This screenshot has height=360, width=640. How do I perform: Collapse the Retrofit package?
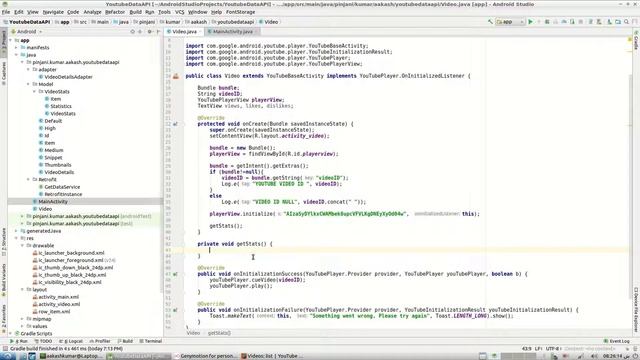[x=29, y=180]
